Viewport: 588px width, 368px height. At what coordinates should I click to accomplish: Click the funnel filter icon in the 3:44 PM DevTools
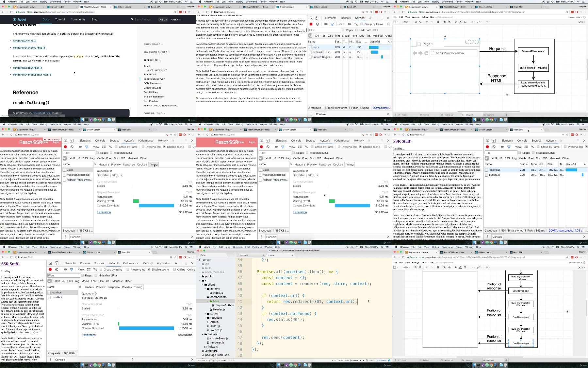pyautogui.click(x=332, y=24)
